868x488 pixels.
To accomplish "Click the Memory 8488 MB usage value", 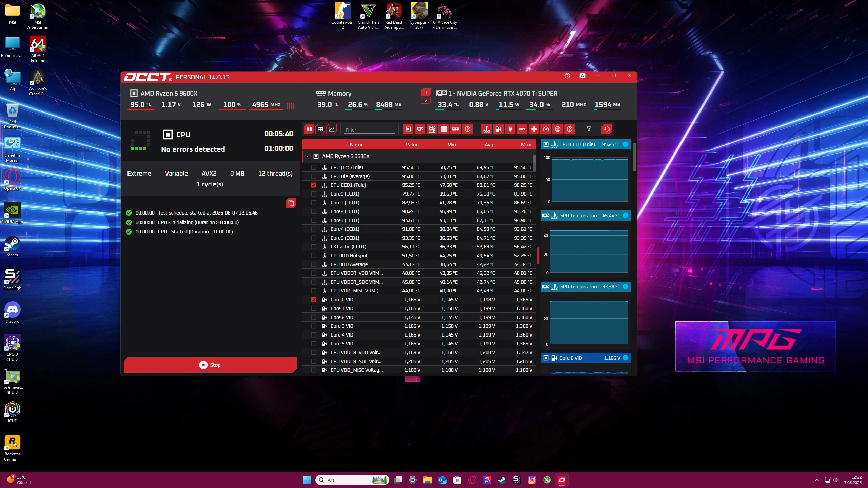I will pyautogui.click(x=389, y=105).
